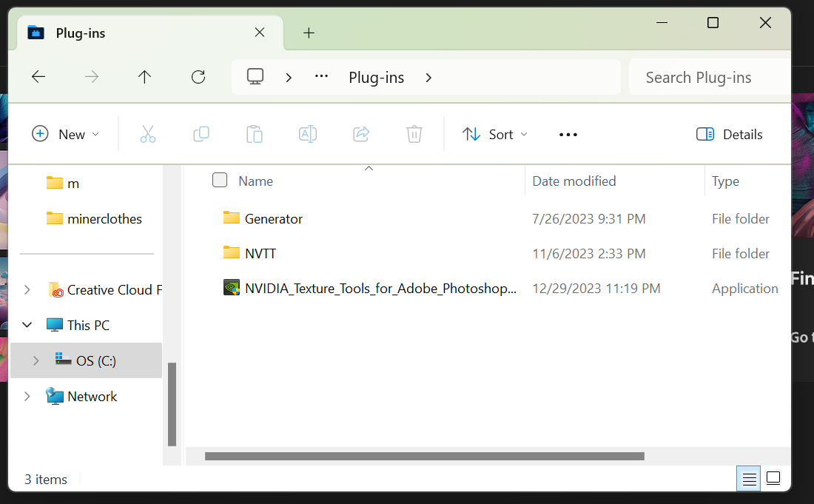Navigate up to the parent folder
814x504 pixels.
145,76
